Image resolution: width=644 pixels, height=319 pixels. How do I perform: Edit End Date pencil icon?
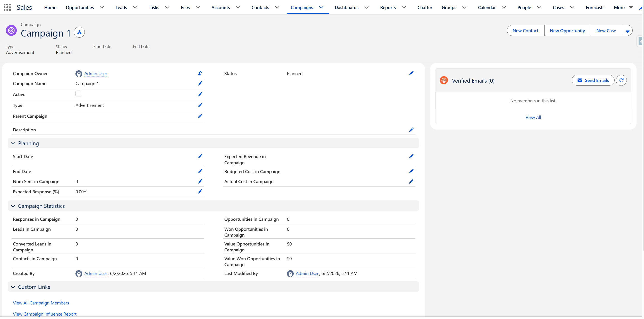point(200,171)
